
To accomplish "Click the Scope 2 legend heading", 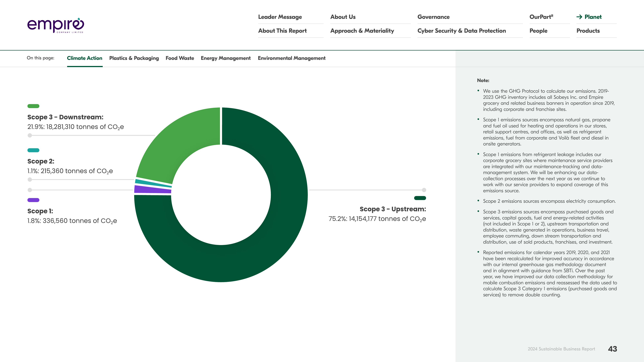I will point(41,161).
